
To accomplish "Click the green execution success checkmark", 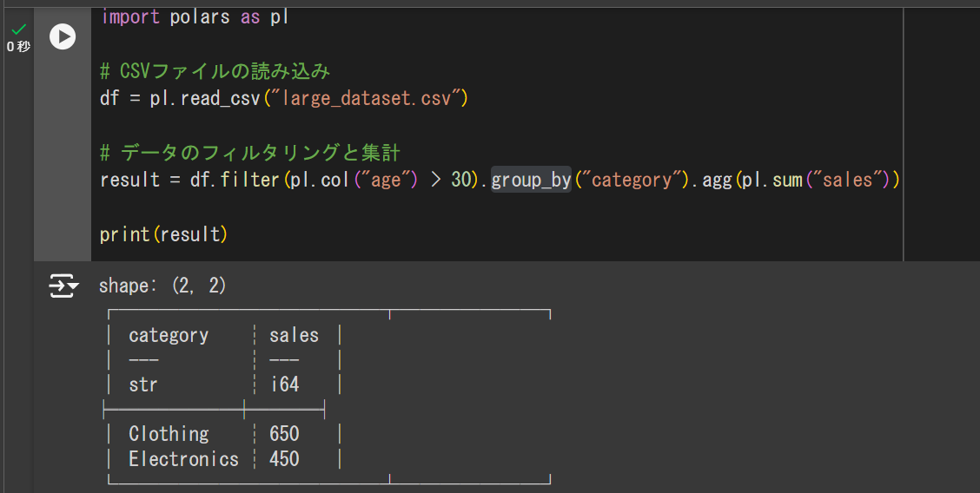I will (18, 29).
